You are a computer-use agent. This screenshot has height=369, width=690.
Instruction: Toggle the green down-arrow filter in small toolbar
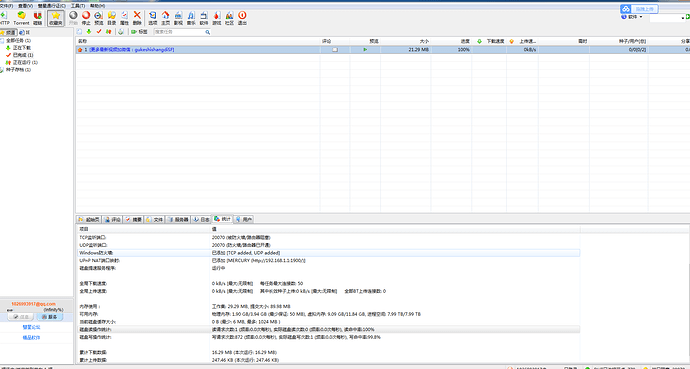pos(89,32)
